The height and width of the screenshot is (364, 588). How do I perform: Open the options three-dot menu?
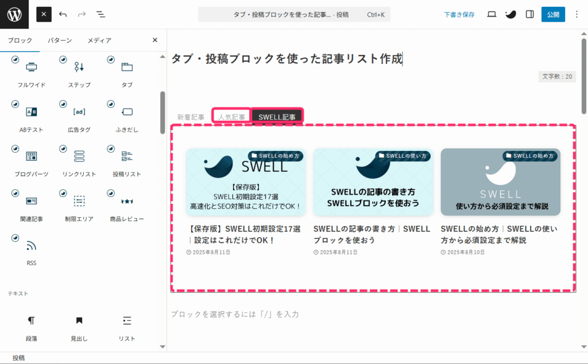point(577,14)
